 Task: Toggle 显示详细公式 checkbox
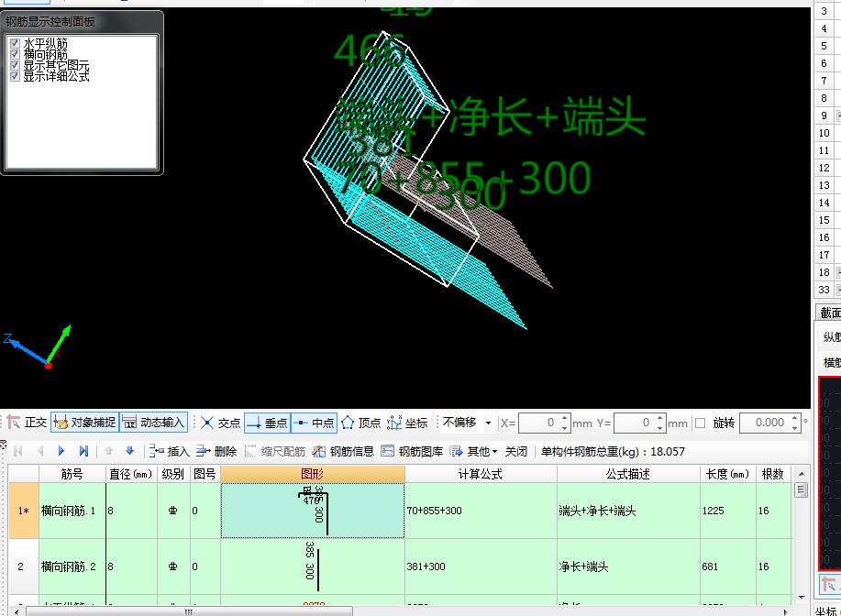pos(15,75)
